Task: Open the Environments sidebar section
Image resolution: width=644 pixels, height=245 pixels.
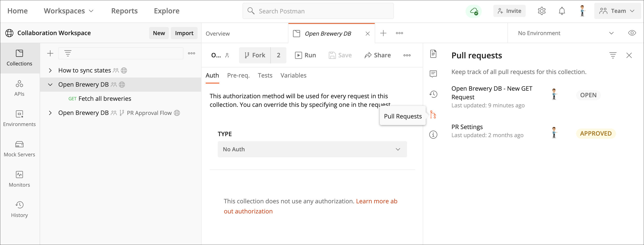Action: (19, 119)
